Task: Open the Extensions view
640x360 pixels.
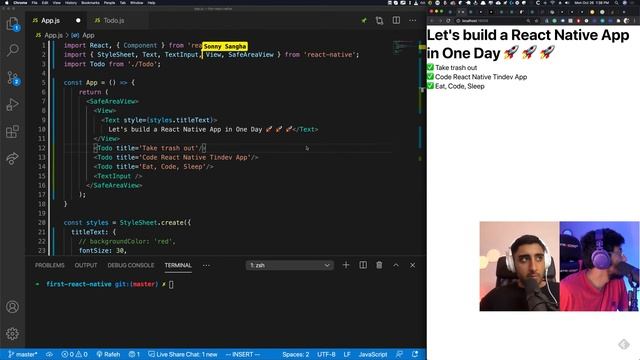Action: tap(13, 131)
